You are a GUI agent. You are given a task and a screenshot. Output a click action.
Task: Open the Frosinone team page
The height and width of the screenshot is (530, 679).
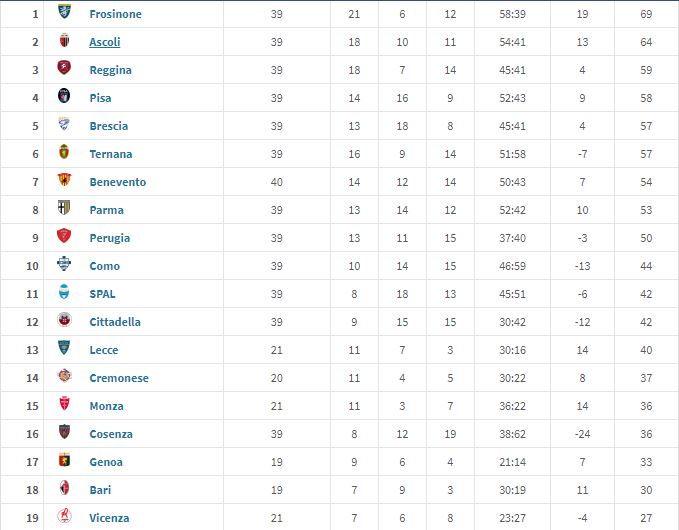[115, 14]
